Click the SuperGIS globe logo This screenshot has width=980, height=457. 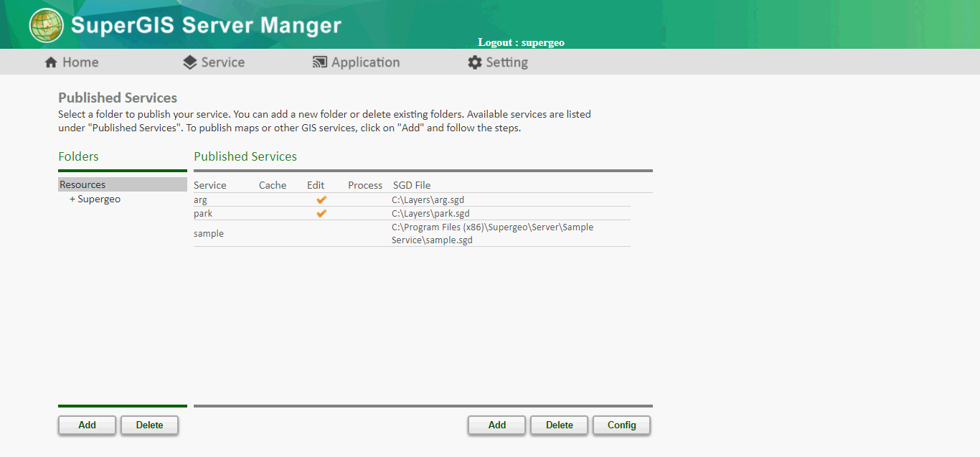[x=46, y=25]
